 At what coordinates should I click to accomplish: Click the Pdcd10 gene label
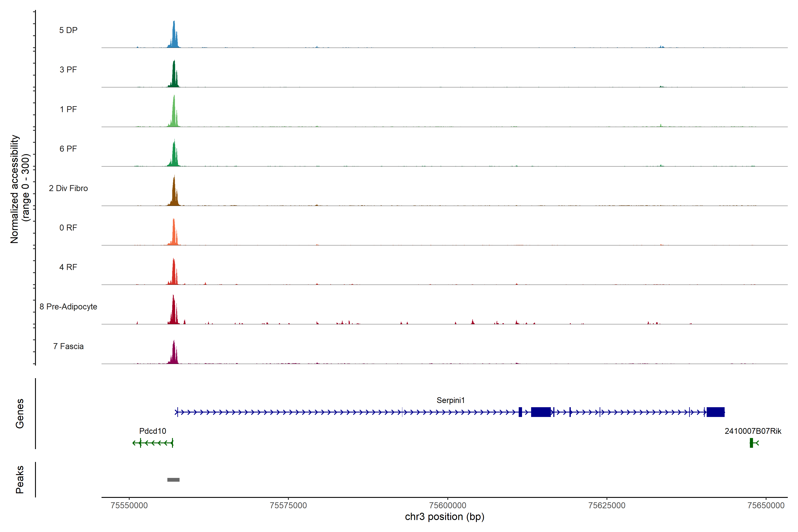coord(153,431)
